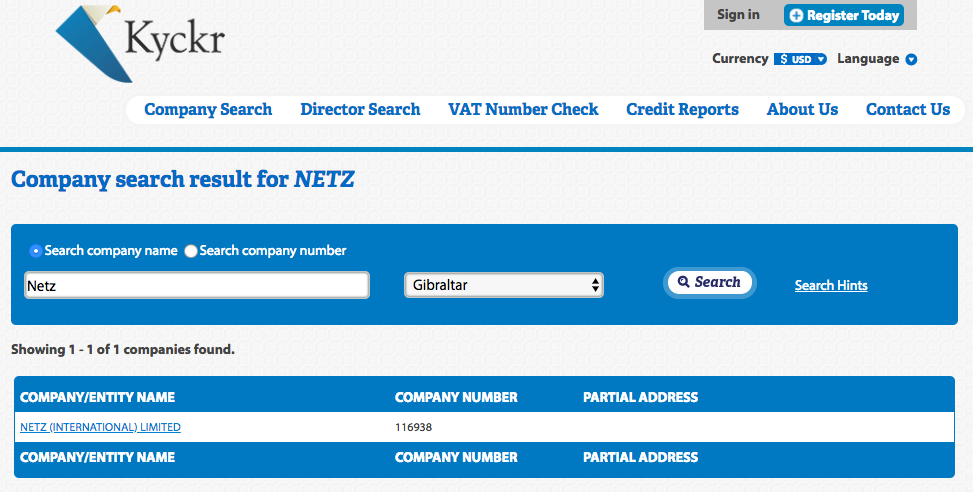Select the Search company number radio button
Screen dimensions: 973x492
pos(191,251)
